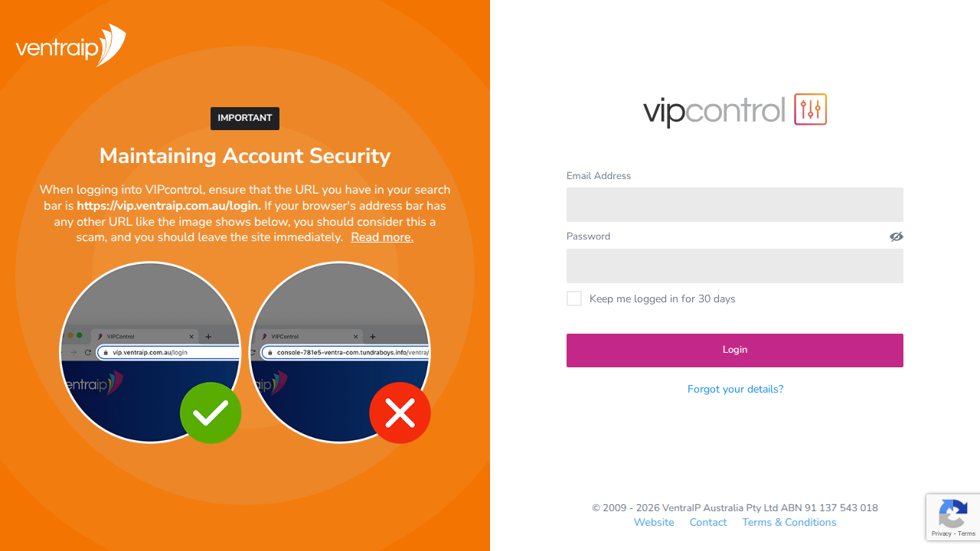The width and height of the screenshot is (980, 551).
Task: Focus the Password input field
Action: [735, 266]
